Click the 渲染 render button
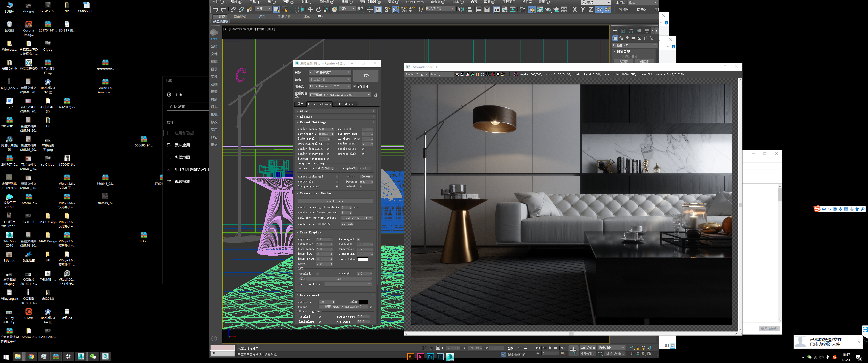The width and height of the screenshot is (868, 363). pyautogui.click(x=366, y=76)
